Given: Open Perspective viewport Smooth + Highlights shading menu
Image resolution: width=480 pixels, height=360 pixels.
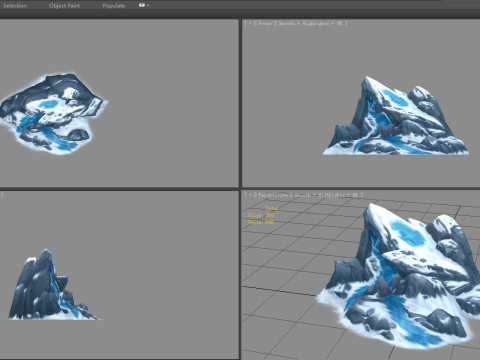Looking at the screenshot, I should [326, 195].
